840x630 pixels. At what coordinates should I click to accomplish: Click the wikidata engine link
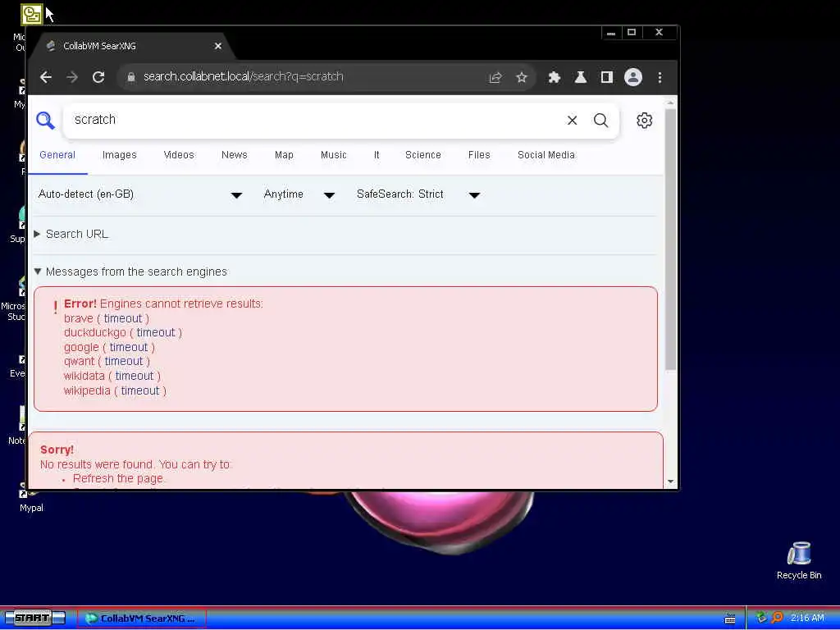(x=84, y=376)
